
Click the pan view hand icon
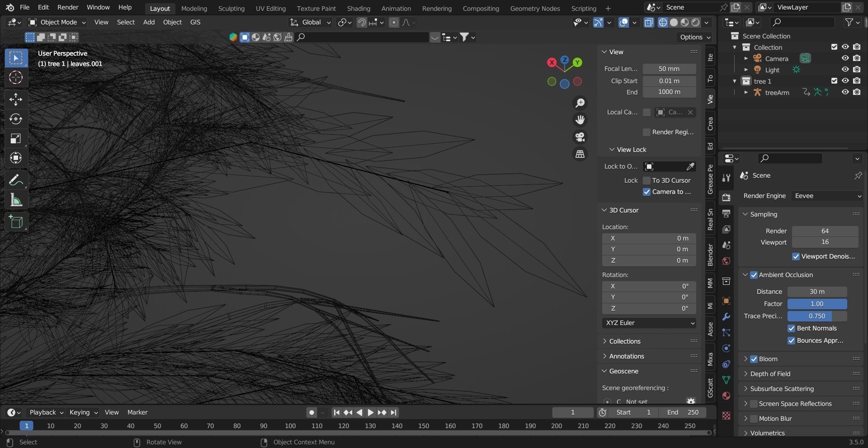click(580, 120)
